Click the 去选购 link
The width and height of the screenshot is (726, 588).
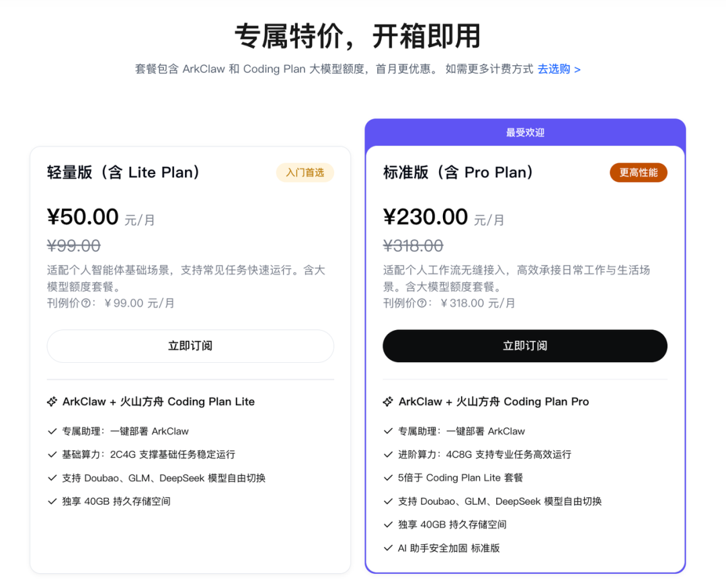click(x=559, y=69)
